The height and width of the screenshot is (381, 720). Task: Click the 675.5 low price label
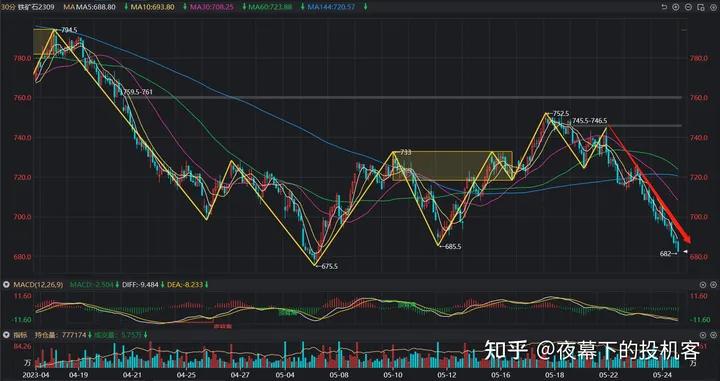click(x=329, y=266)
